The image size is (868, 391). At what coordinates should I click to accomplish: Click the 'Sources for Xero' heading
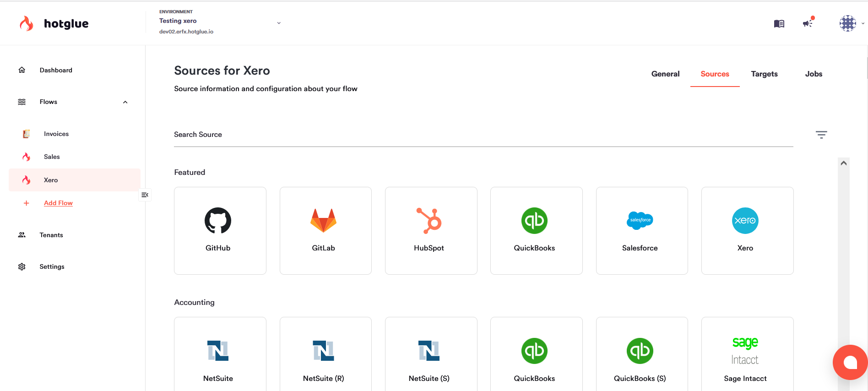tap(222, 71)
